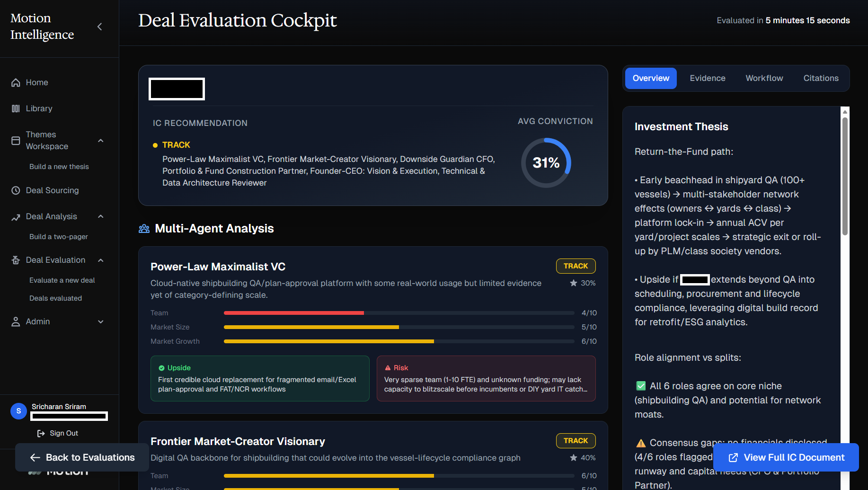Click the Deal Sourcing clock icon
Viewport: 868px width, 490px height.
click(x=16, y=190)
